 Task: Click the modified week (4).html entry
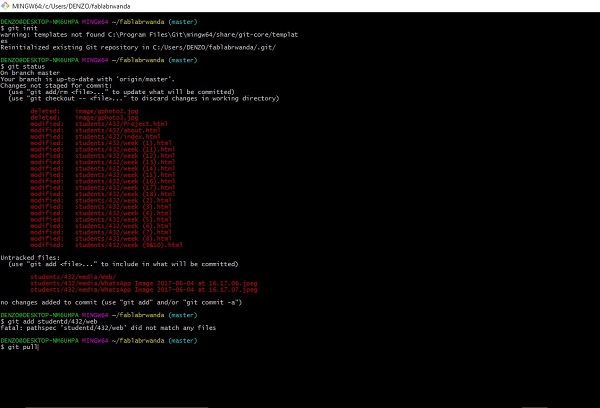pos(101,213)
